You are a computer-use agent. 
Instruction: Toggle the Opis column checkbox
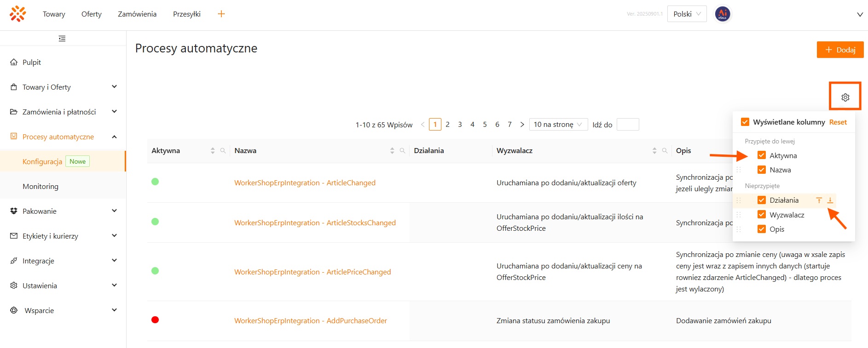(x=762, y=229)
